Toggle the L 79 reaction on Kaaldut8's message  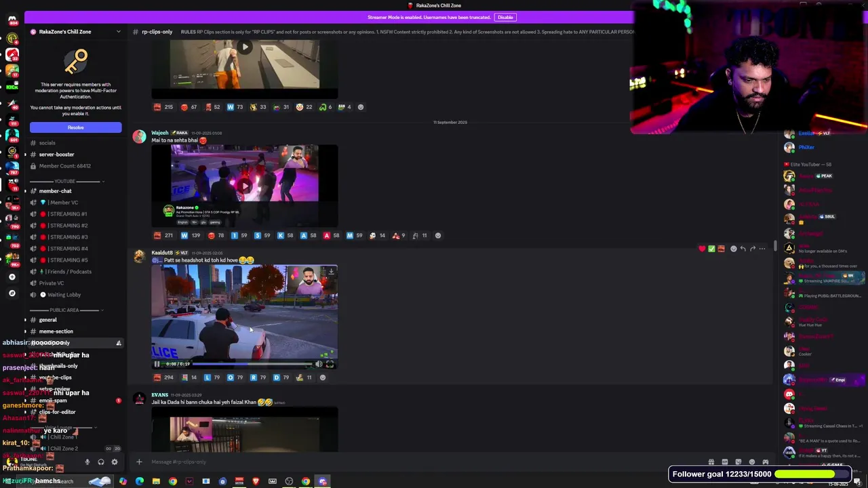212,378
